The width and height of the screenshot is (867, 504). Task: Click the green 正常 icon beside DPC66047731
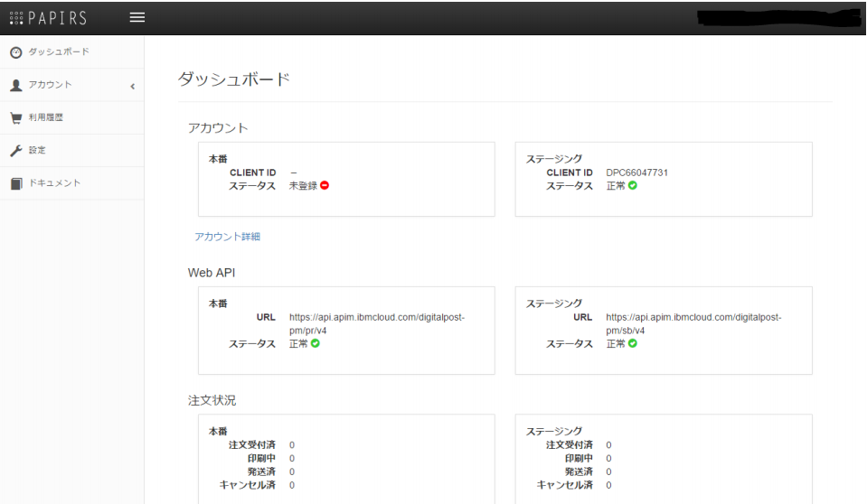pos(633,186)
